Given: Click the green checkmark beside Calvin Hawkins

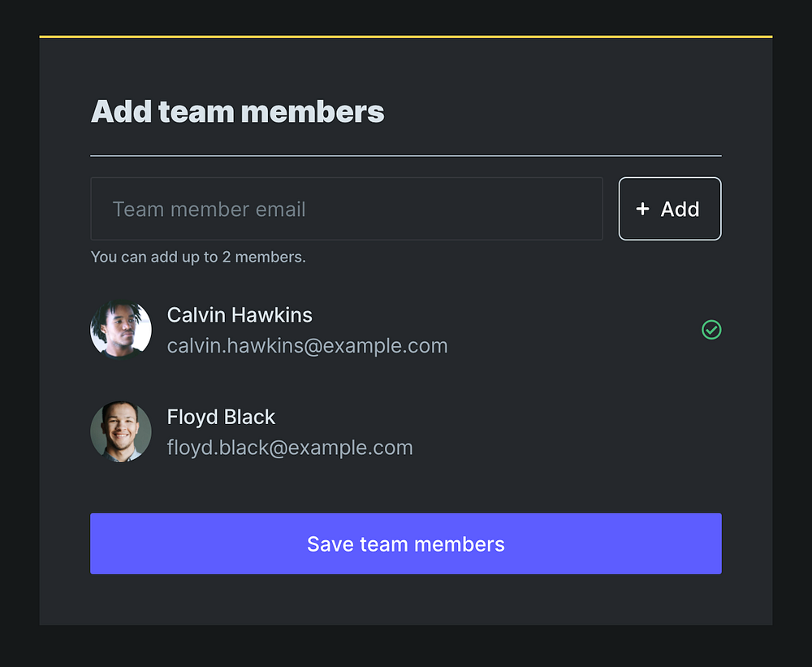Looking at the screenshot, I should 711,330.
